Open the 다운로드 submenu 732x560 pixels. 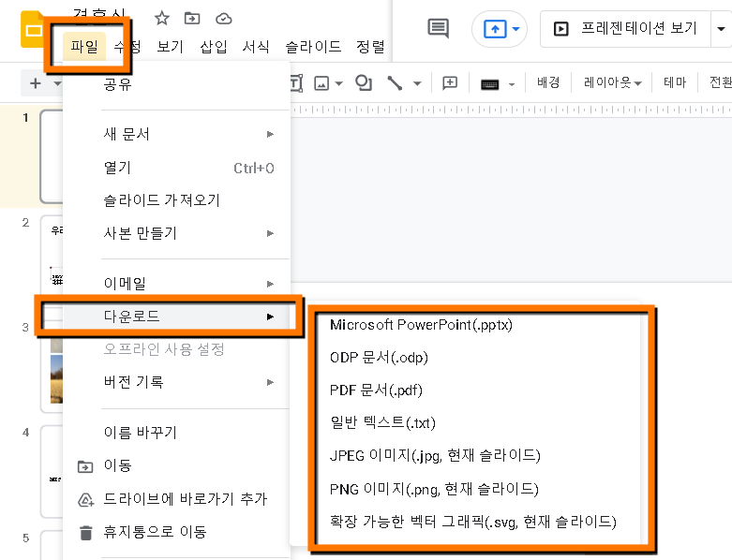pos(176,317)
